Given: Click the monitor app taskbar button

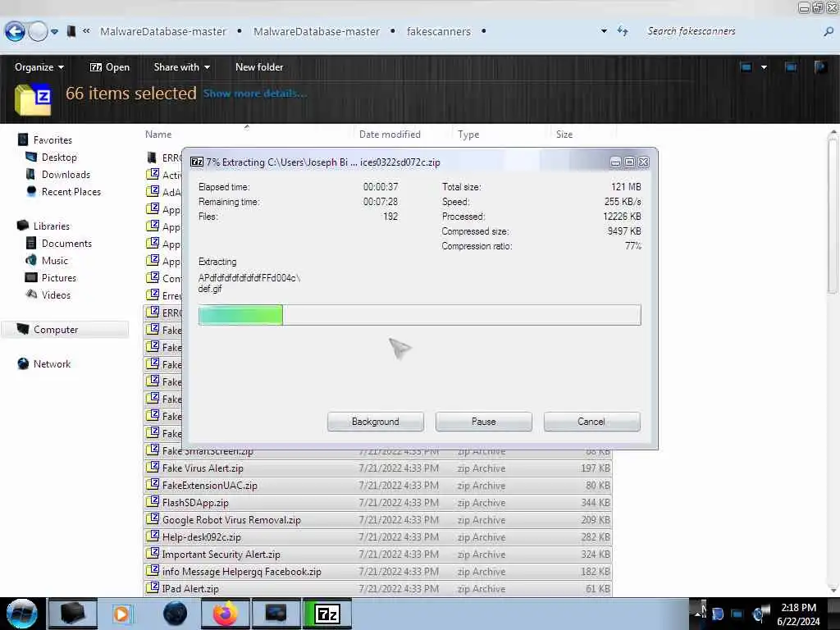Looking at the screenshot, I should point(276,614).
